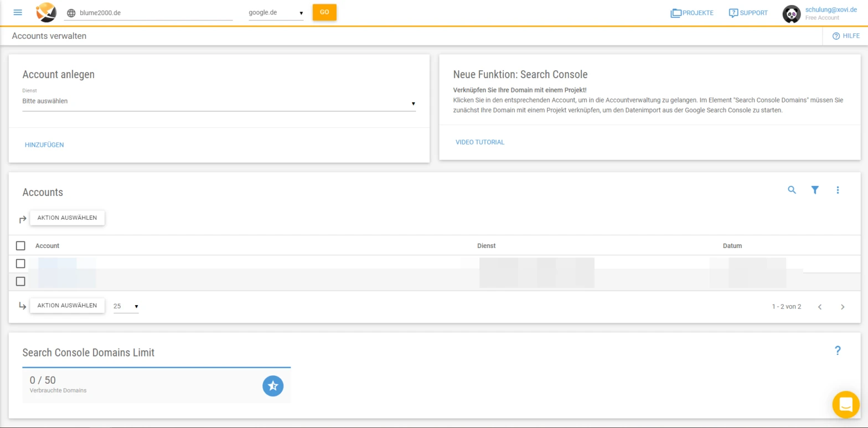The height and width of the screenshot is (428, 868).
Task: Click the '0 / 50' Verbrauchte Domains value
Action: (43, 380)
